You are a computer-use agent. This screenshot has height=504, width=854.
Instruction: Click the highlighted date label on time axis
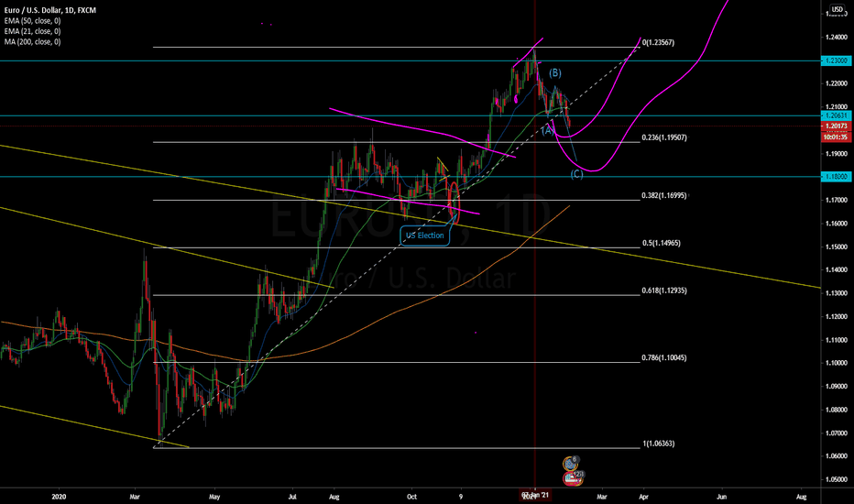click(x=536, y=496)
